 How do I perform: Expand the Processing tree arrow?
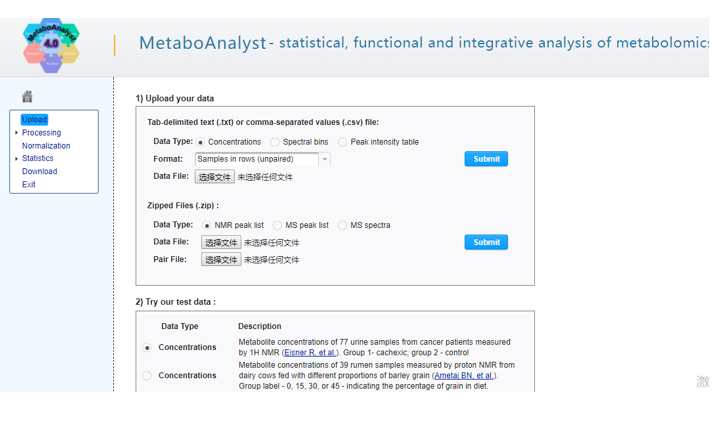[x=16, y=133]
